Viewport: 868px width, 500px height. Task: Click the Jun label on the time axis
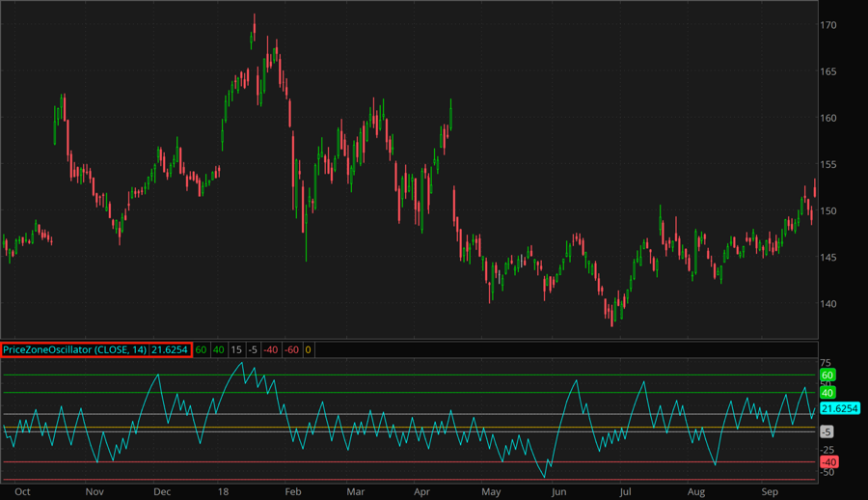click(557, 491)
